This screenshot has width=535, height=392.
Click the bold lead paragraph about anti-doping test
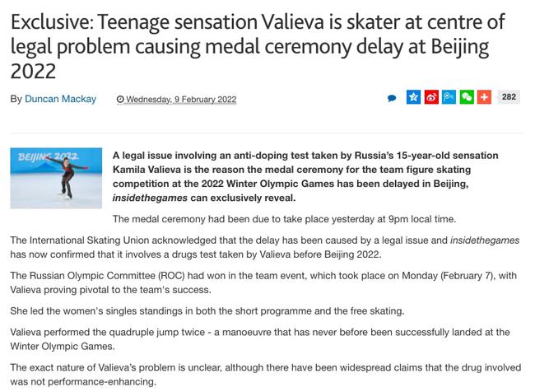[x=305, y=176]
